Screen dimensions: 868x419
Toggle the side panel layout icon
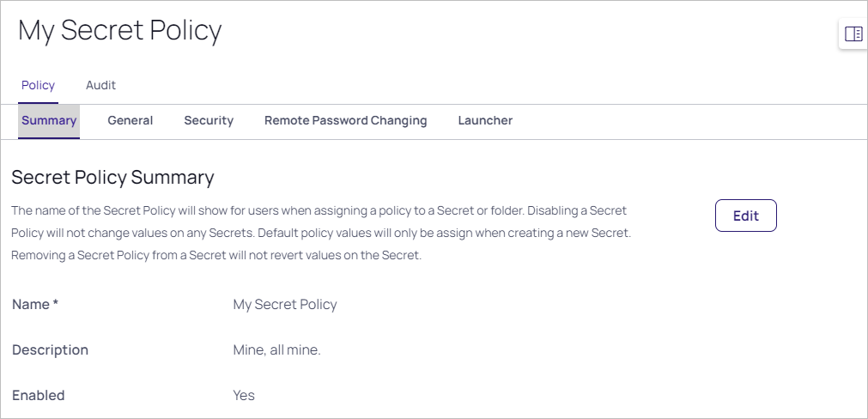(x=853, y=33)
